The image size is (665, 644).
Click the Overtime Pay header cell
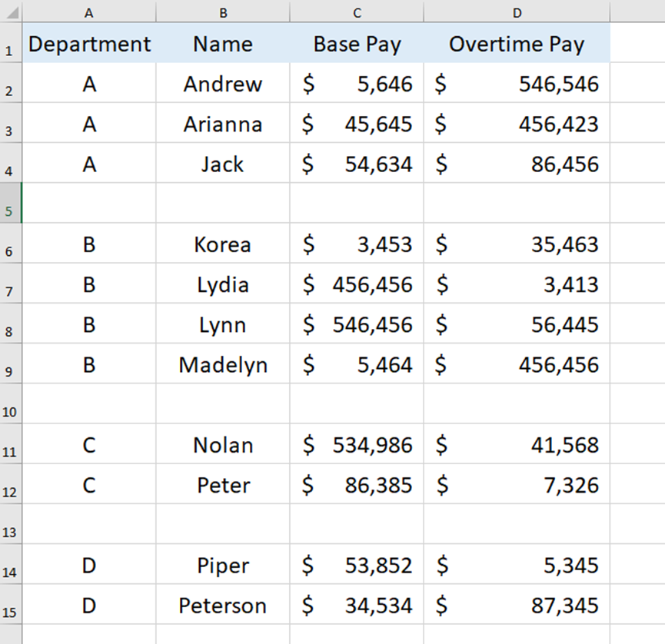[517, 43]
